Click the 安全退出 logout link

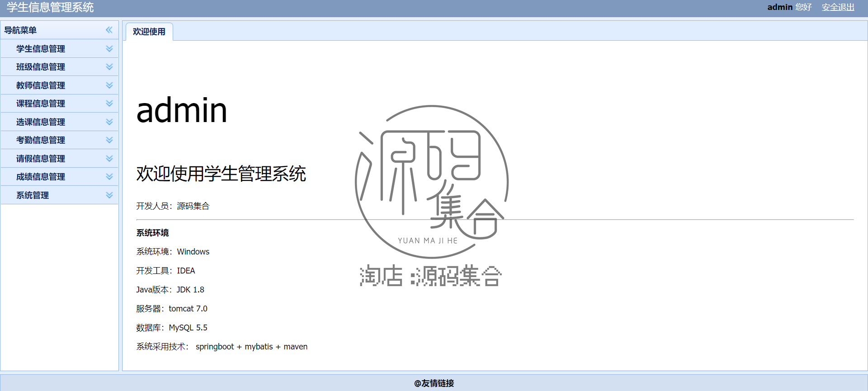click(x=838, y=7)
